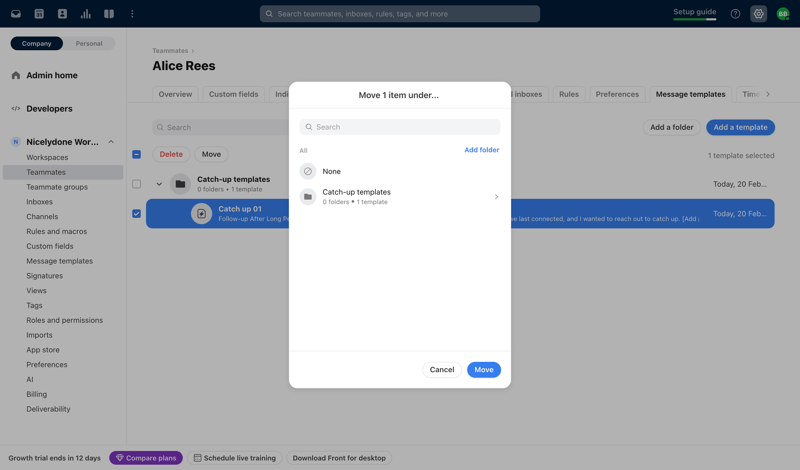Click the red Delete button
Image resolution: width=800 pixels, height=470 pixels.
(x=171, y=154)
